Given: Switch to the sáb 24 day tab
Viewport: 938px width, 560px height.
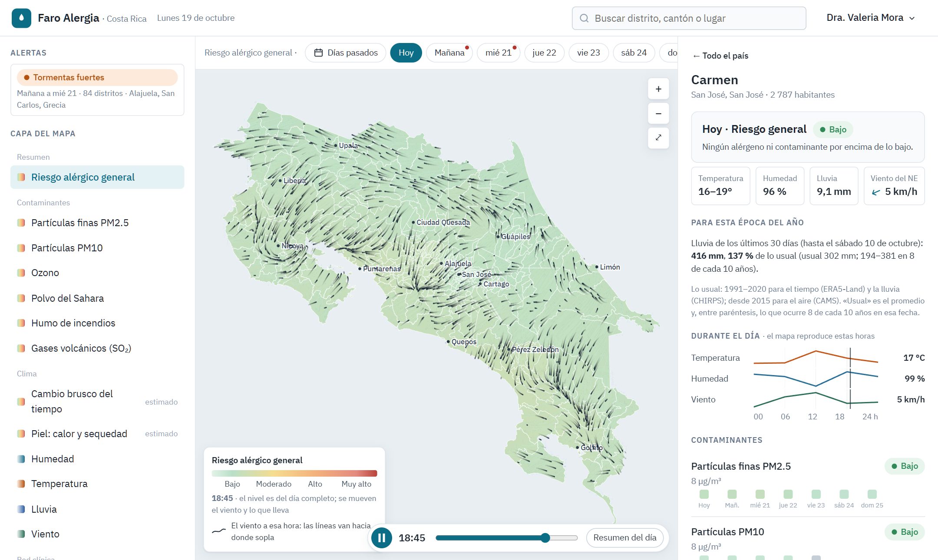Looking at the screenshot, I should click(x=634, y=53).
